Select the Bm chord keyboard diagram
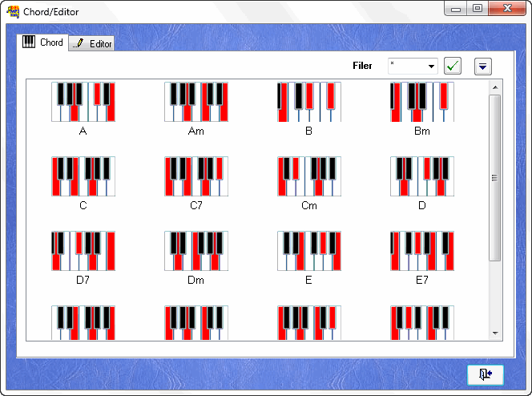The width and height of the screenshot is (532, 396). tap(422, 102)
